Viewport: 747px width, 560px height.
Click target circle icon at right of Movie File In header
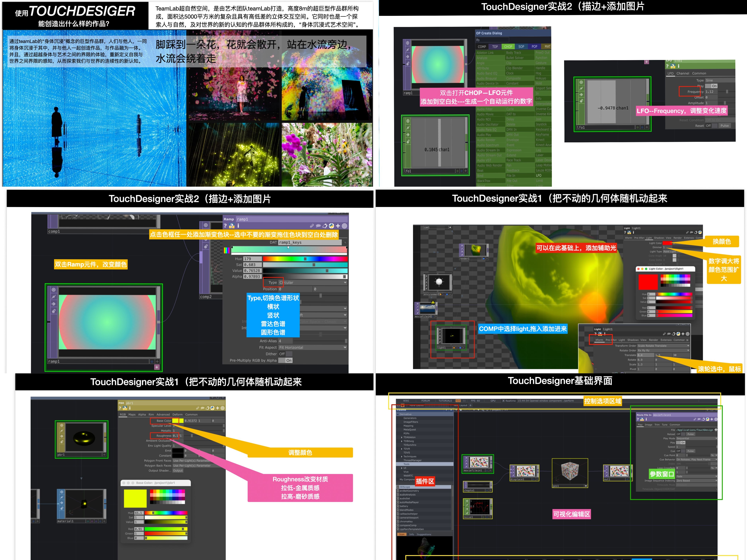716,419
